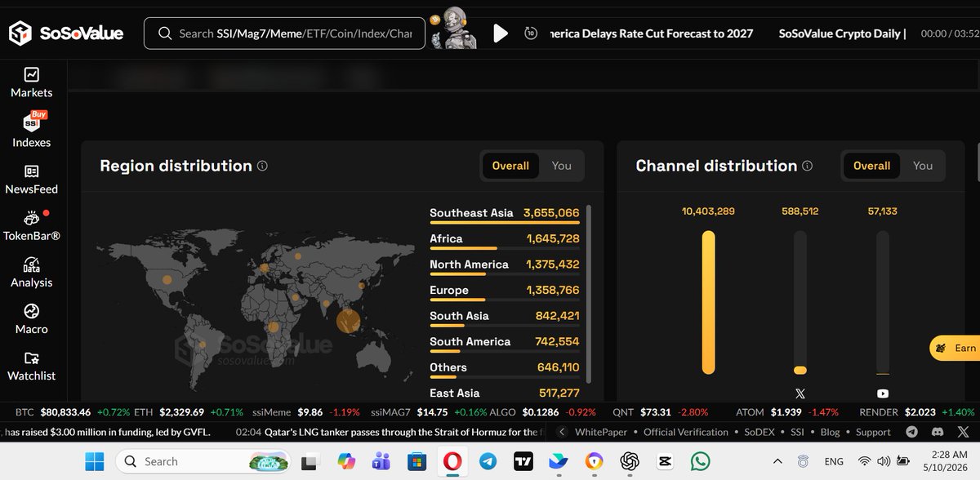Play the SoSoValue Crypto Daily audio

pyautogui.click(x=501, y=33)
